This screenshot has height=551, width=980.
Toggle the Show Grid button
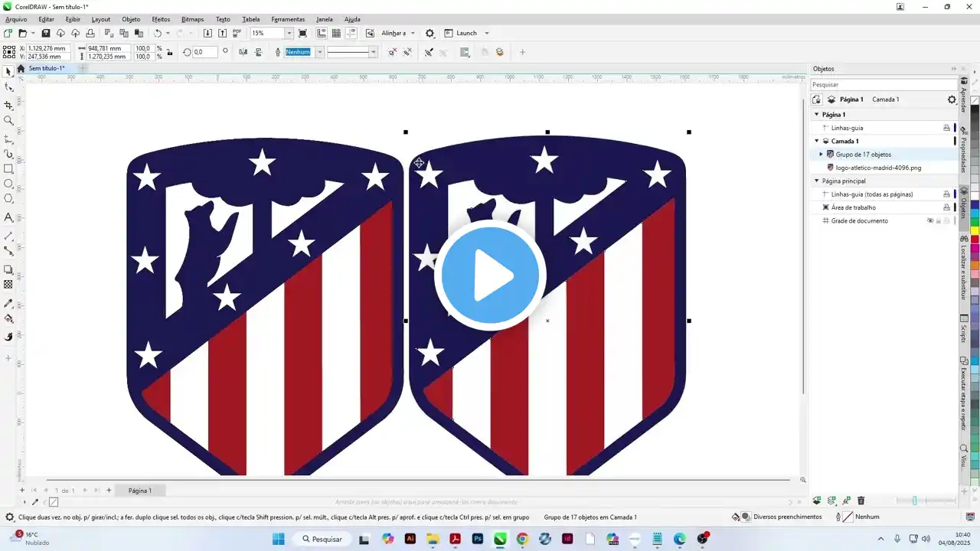pyautogui.click(x=336, y=33)
